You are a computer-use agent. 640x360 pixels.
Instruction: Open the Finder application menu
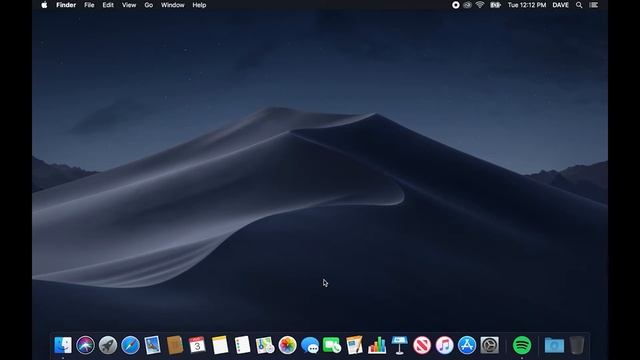click(x=66, y=5)
